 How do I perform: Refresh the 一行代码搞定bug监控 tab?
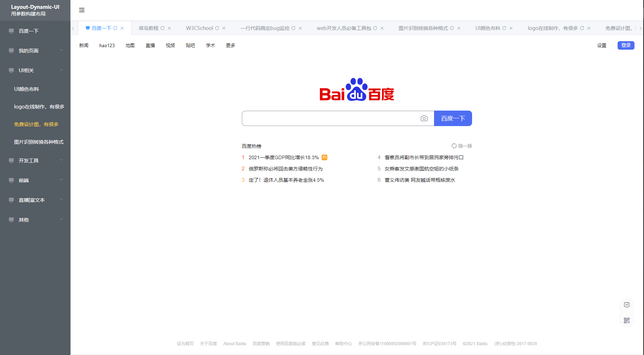point(293,28)
